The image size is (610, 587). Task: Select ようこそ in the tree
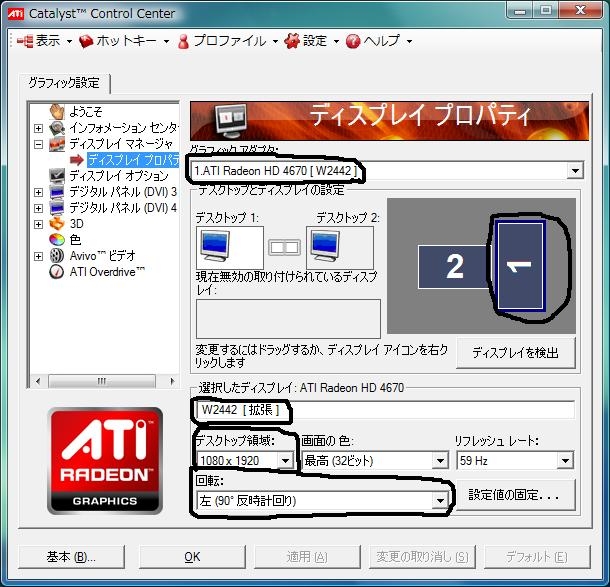tap(86, 112)
